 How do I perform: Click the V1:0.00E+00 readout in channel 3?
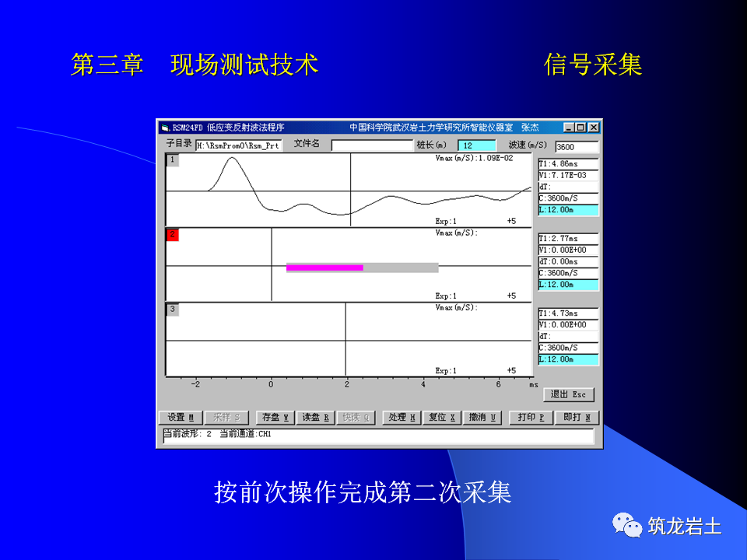(568, 325)
